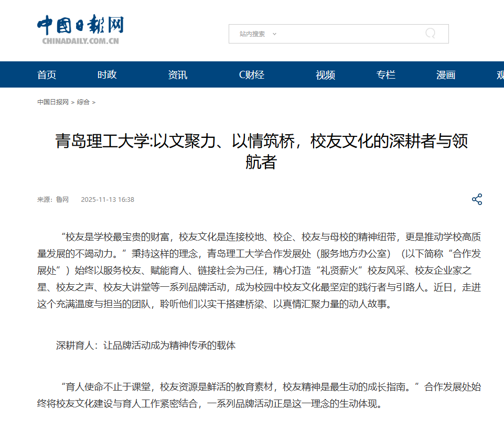Go to the 时政 section
The width and height of the screenshot is (504, 431).
pos(107,75)
